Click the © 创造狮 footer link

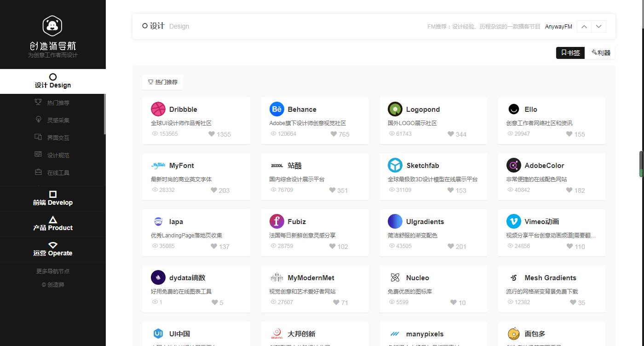point(53,284)
